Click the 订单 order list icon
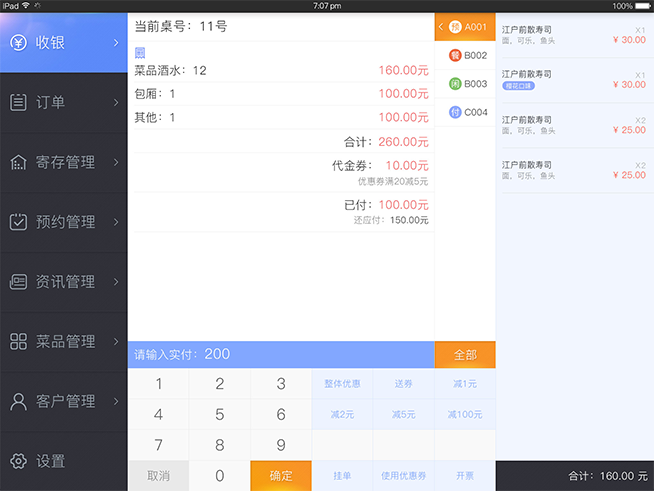The width and height of the screenshot is (654, 491). pos(18,102)
